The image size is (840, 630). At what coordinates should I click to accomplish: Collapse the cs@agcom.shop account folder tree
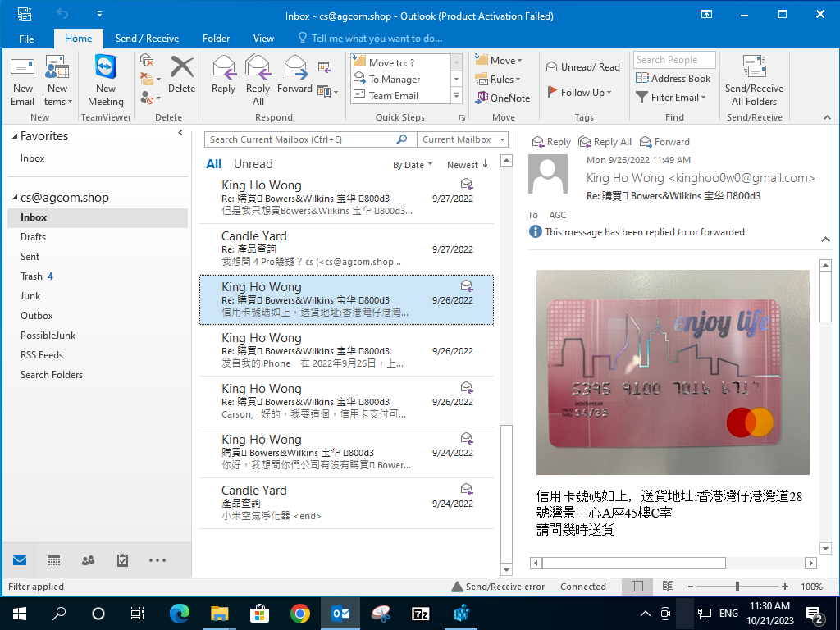click(16, 198)
